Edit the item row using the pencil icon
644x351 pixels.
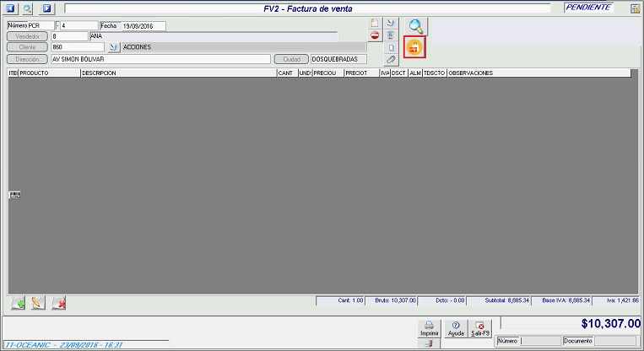click(38, 303)
